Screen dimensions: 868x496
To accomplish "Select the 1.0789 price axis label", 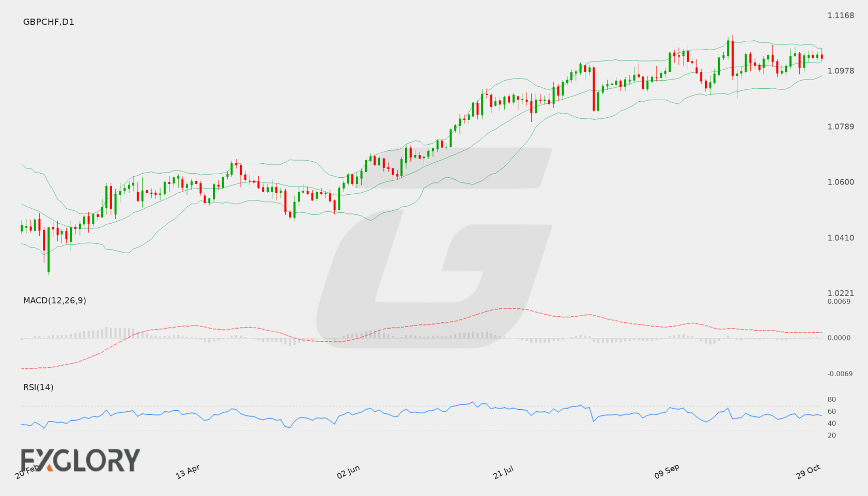I will (841, 127).
